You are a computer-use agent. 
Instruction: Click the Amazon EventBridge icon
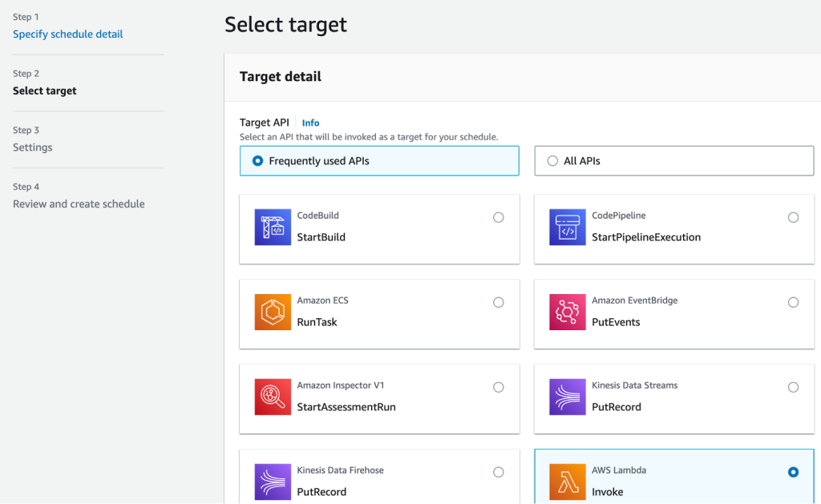[568, 312]
